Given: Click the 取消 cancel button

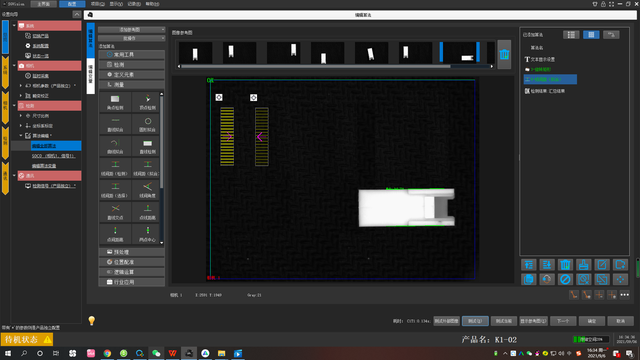Looking at the screenshot, I should pyautogui.click(x=620, y=321).
